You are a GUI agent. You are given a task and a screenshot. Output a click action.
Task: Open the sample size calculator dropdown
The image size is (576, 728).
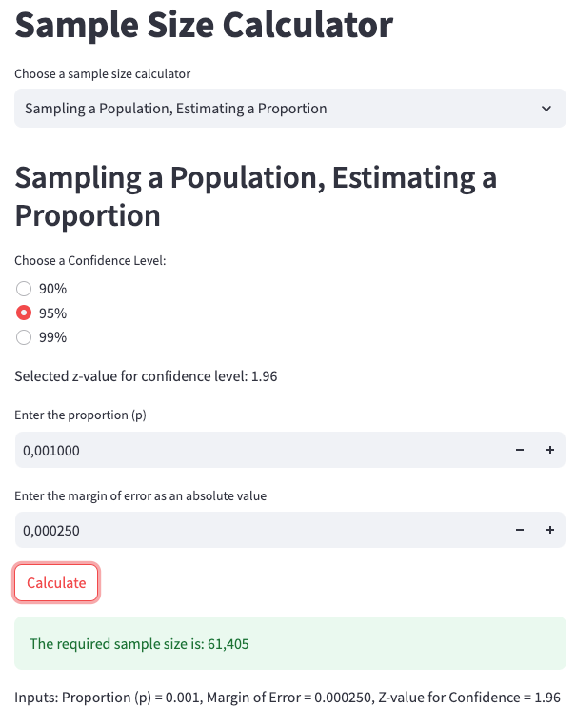click(276, 109)
